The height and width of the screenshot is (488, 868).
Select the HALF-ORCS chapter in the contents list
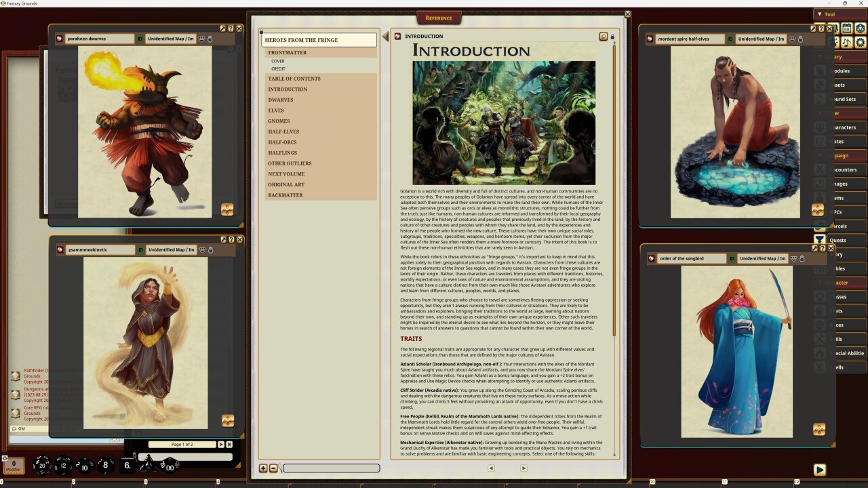[282, 142]
